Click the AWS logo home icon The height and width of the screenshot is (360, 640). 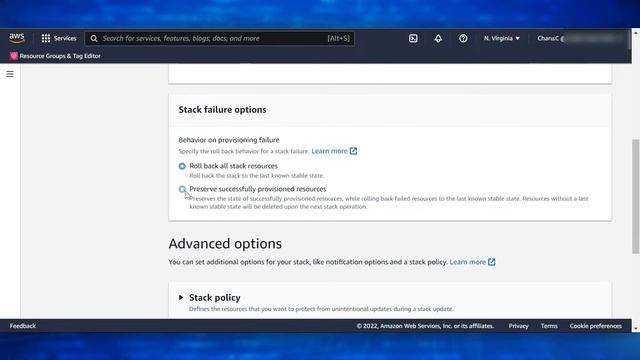pyautogui.click(x=17, y=38)
